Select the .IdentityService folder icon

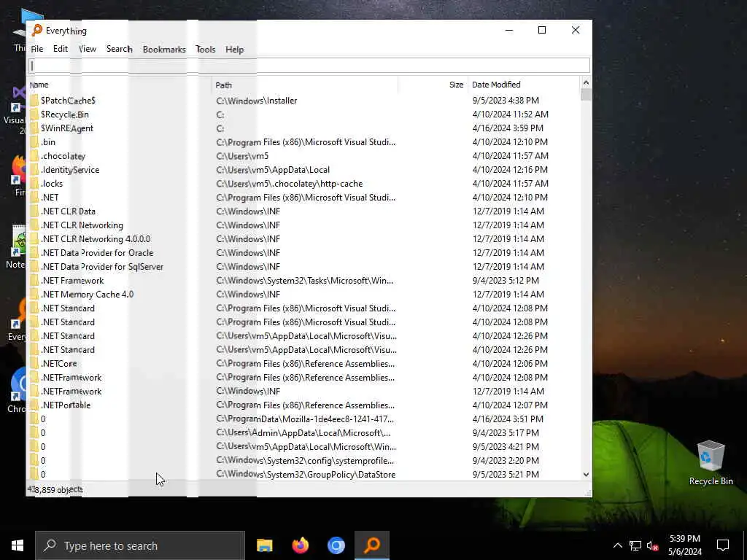pos(34,169)
